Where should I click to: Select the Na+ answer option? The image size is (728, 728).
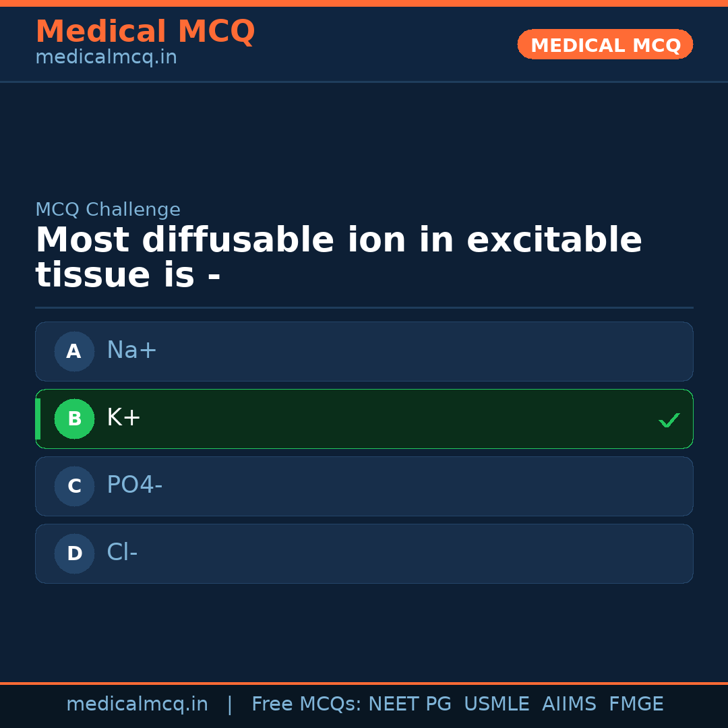coord(364,351)
